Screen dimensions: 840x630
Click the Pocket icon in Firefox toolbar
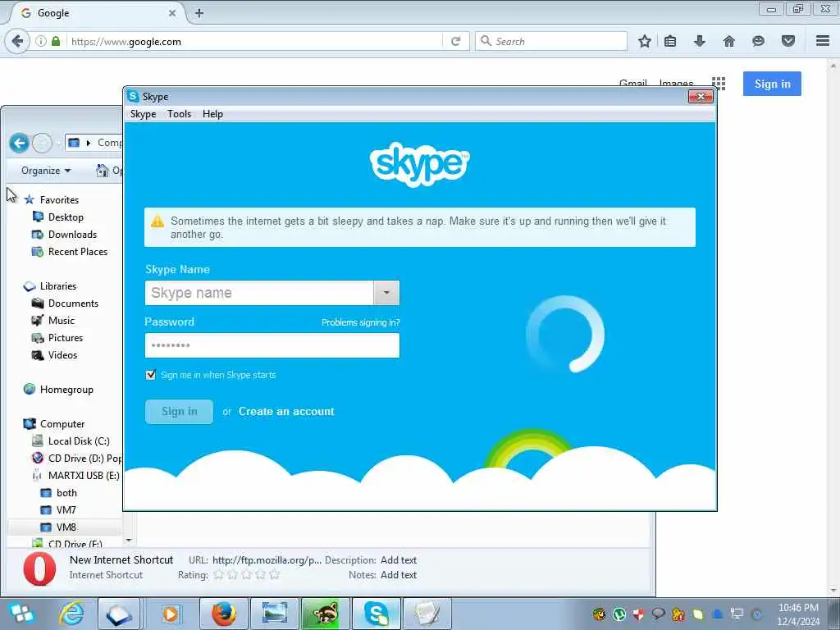pyautogui.click(x=788, y=41)
